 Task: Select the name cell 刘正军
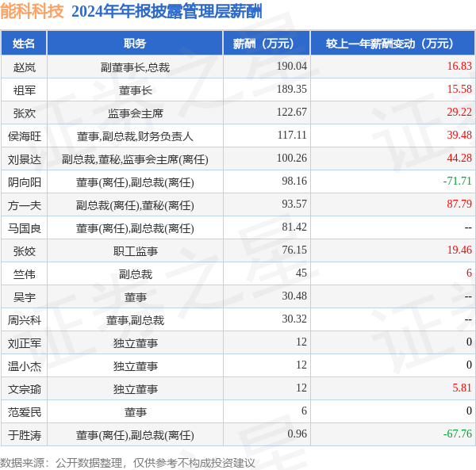point(25,343)
